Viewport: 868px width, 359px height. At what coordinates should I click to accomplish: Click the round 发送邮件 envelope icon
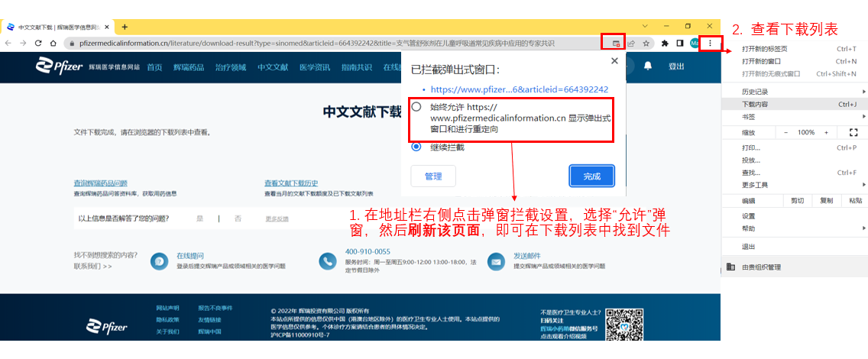click(497, 261)
